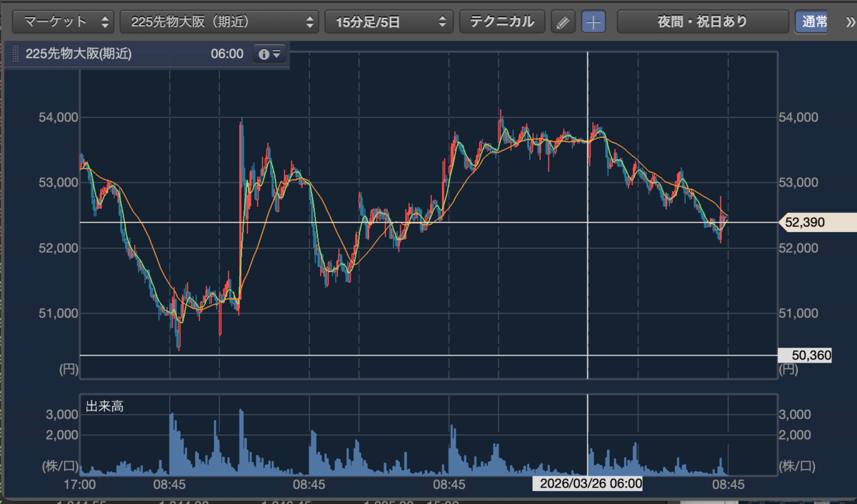The width and height of the screenshot is (857, 504).
Task: Open the 15分足/5日 timeframe dropdown
Action: 389,21
